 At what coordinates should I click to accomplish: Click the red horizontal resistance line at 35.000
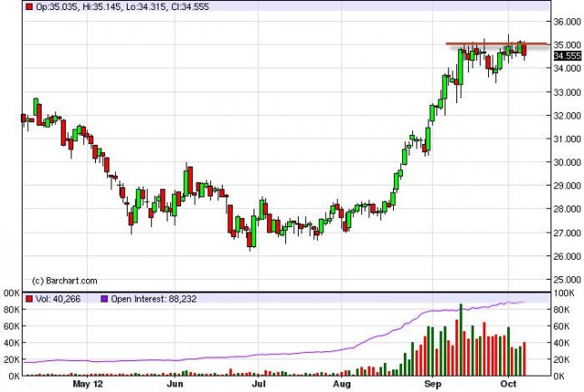click(497, 44)
